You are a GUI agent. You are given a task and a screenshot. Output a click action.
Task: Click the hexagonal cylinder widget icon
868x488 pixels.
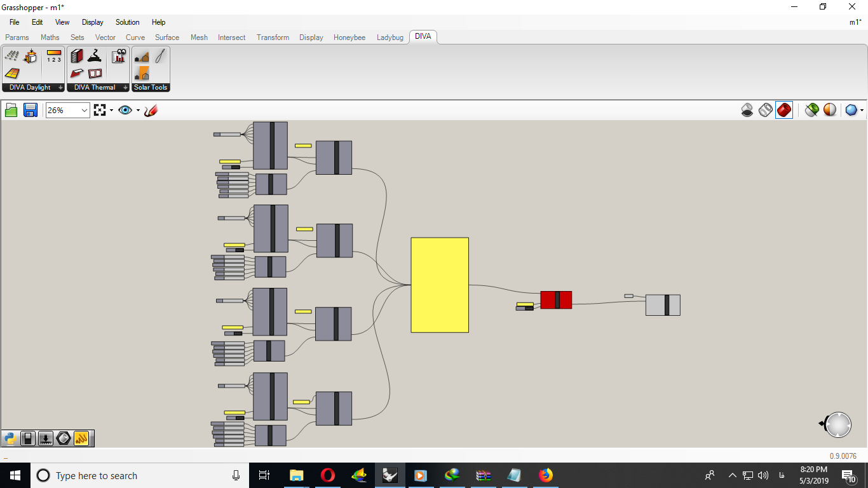coord(64,438)
